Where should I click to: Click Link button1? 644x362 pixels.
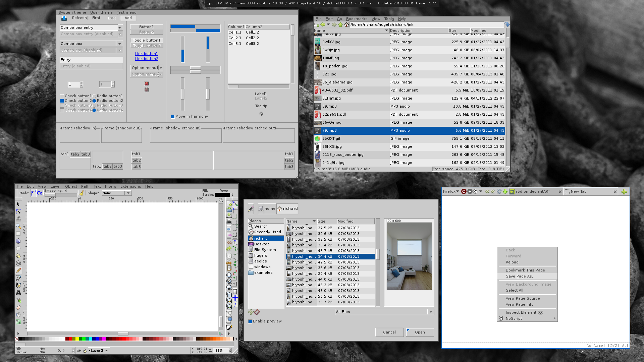pyautogui.click(x=147, y=54)
